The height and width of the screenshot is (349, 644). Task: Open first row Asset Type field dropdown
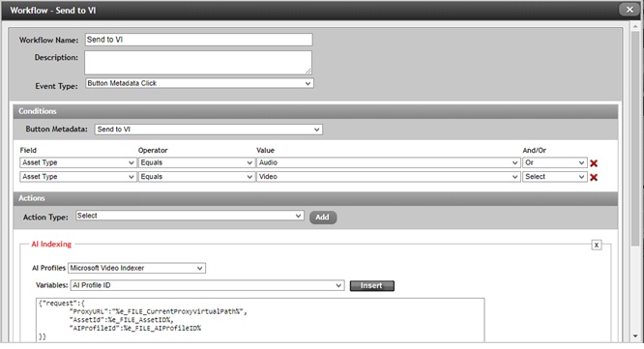coord(78,163)
